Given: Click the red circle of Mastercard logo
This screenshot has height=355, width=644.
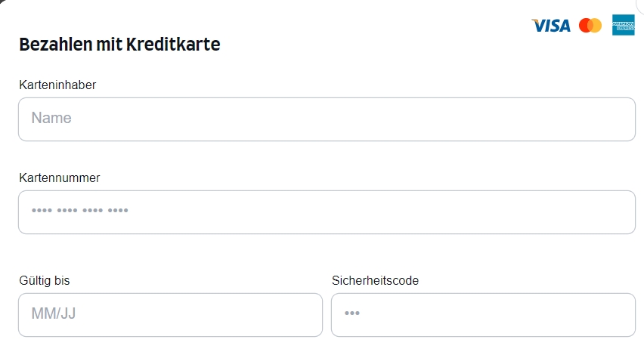Looking at the screenshot, I should (x=584, y=26).
